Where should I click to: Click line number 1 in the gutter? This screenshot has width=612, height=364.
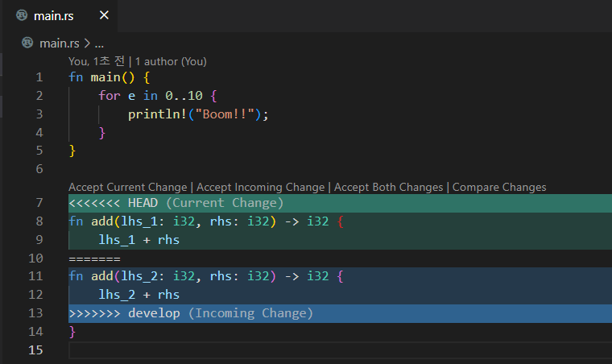39,77
